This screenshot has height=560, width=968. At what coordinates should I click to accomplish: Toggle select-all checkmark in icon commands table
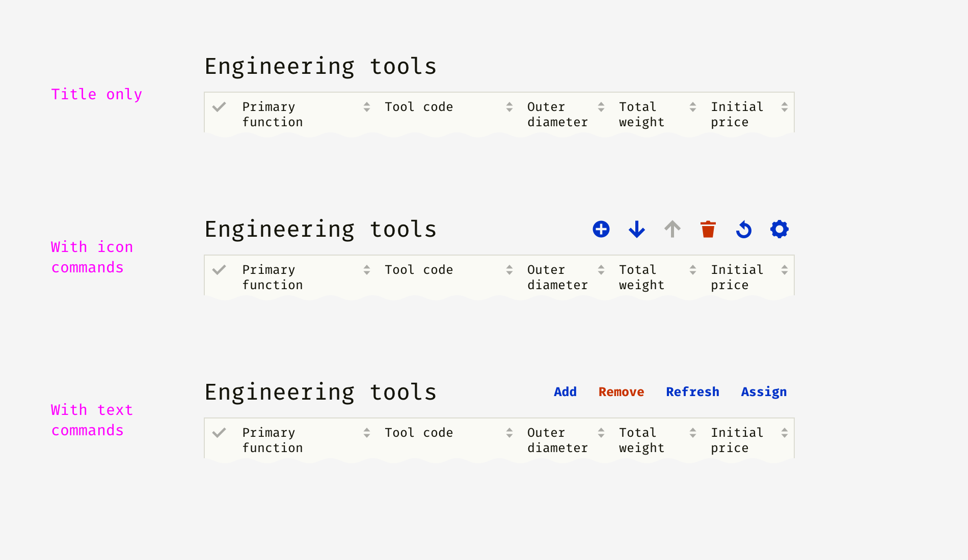click(x=219, y=270)
